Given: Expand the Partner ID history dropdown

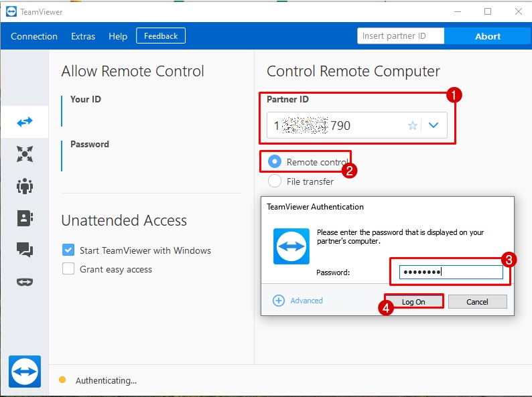Looking at the screenshot, I should coord(434,125).
